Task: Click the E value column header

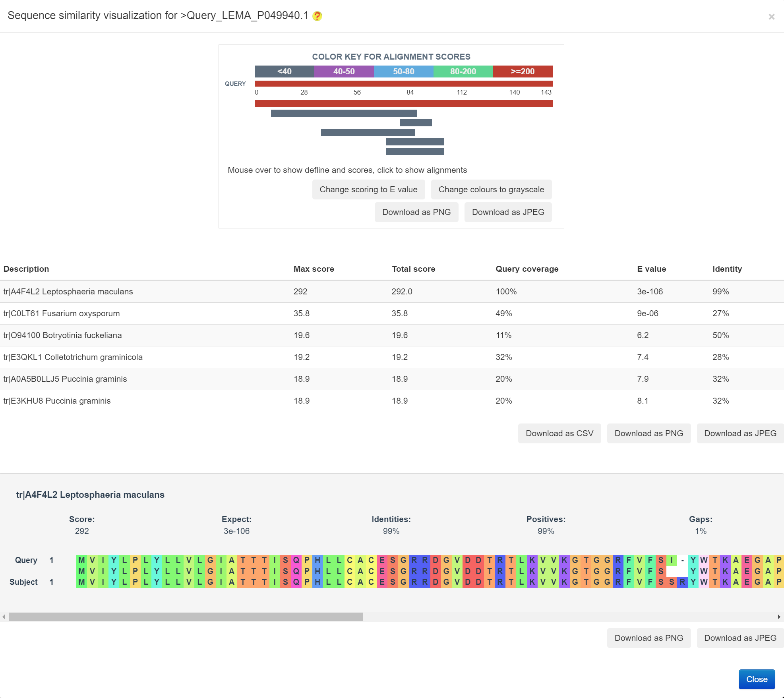Action: point(651,269)
